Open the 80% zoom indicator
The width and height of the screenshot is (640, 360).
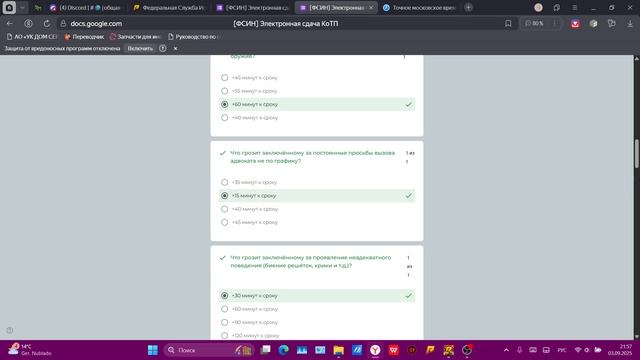point(535,24)
